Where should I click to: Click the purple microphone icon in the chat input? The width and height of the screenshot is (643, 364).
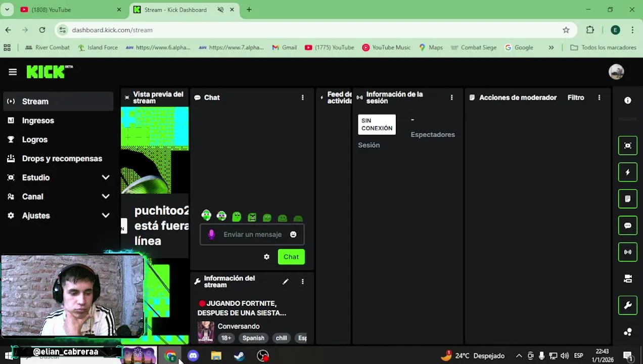click(x=211, y=235)
